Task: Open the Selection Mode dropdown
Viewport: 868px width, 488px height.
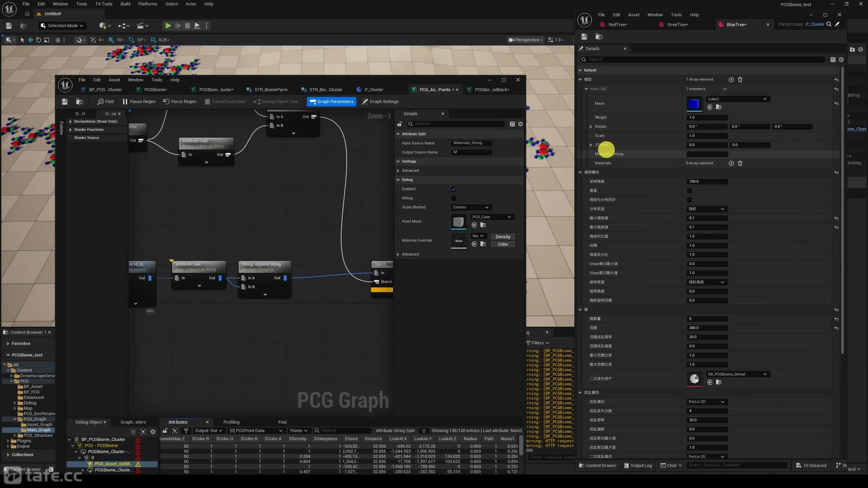Action: [62, 25]
